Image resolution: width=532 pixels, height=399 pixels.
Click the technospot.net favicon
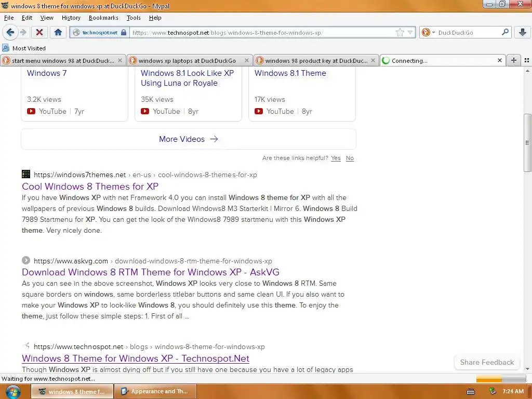(x=26, y=346)
